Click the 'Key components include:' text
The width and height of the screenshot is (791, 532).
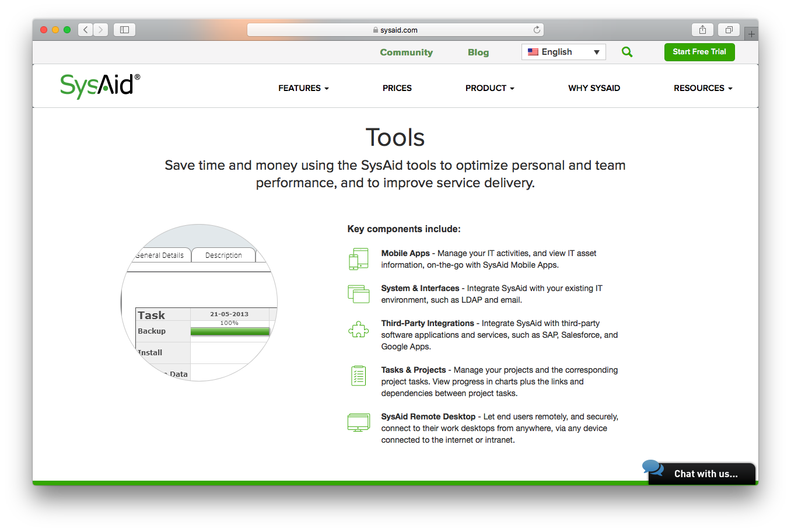point(404,229)
